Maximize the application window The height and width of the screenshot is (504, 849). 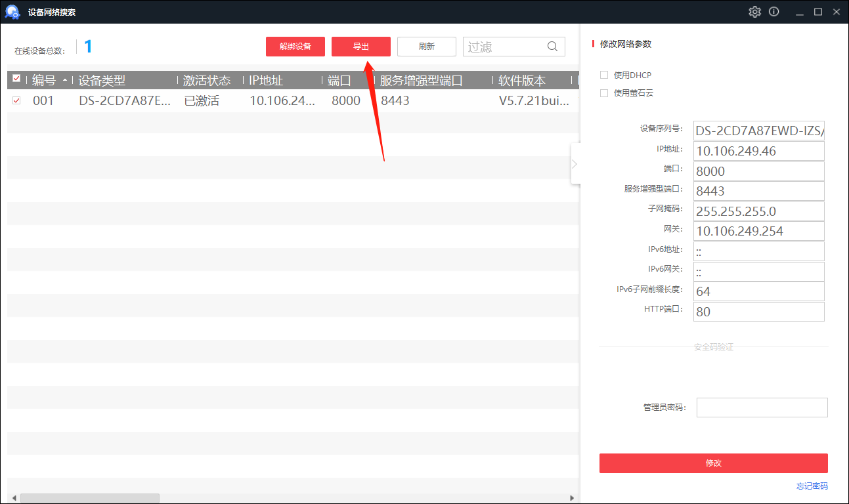point(818,12)
